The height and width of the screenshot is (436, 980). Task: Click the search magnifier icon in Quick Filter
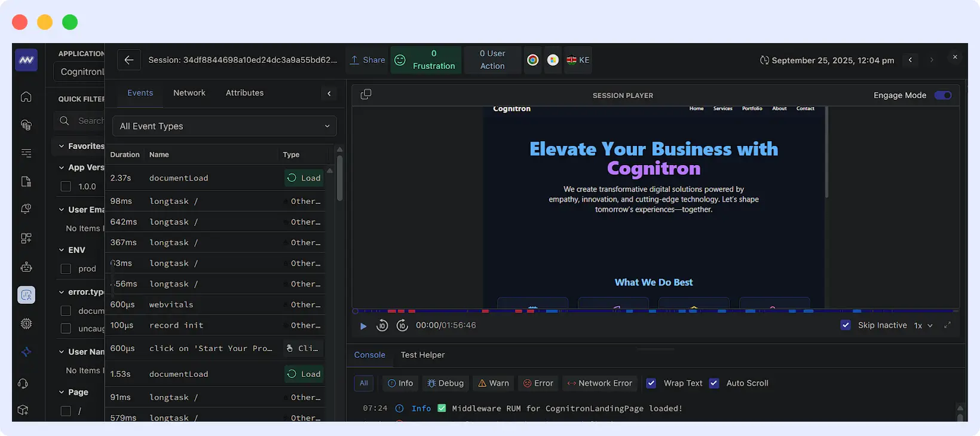click(65, 121)
